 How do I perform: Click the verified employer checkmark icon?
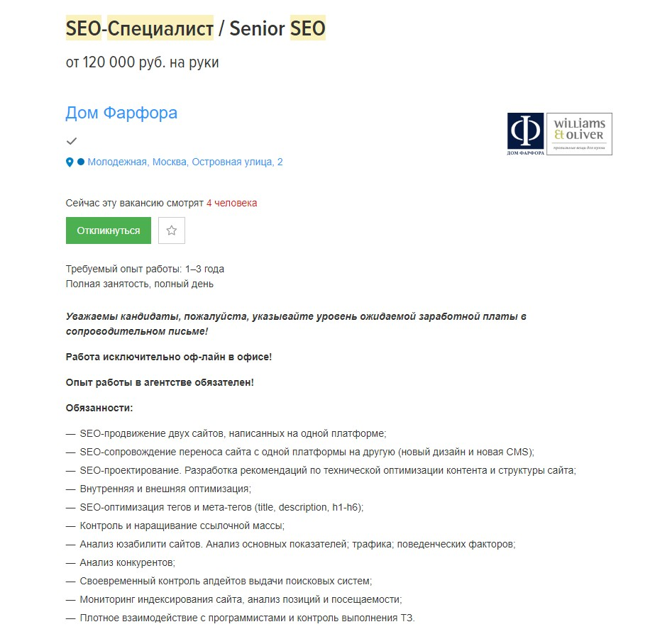[x=72, y=140]
